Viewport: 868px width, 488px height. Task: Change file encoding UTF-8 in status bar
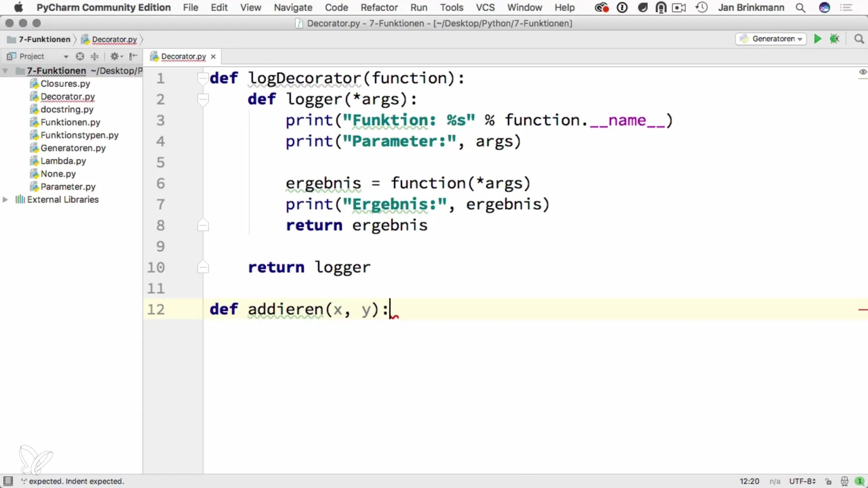802,481
